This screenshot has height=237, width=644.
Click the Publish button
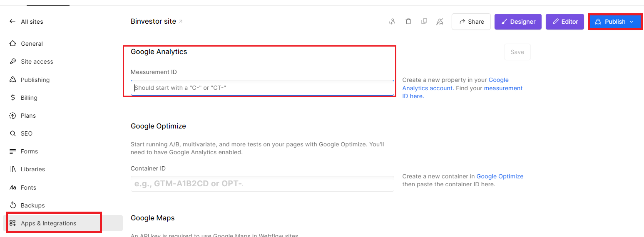pos(614,22)
